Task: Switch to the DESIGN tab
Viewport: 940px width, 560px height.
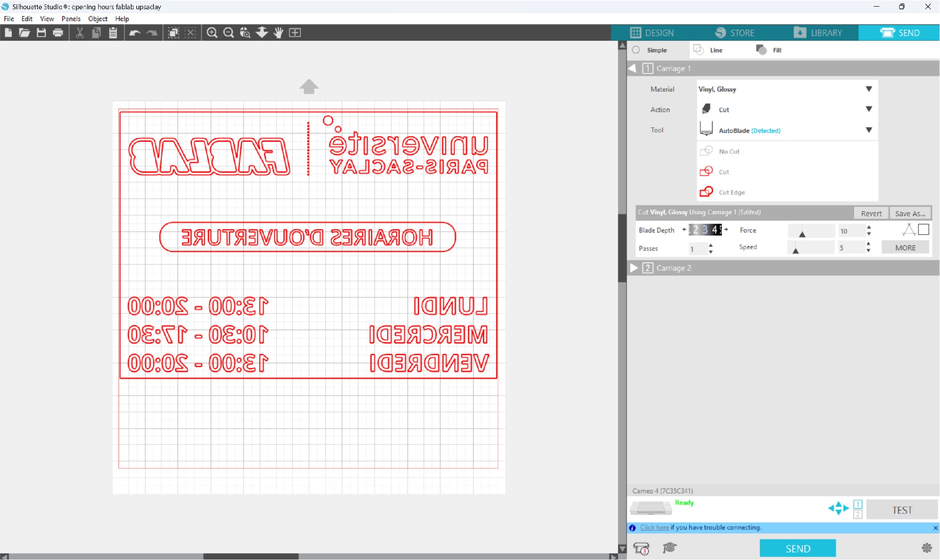Action: [x=652, y=33]
